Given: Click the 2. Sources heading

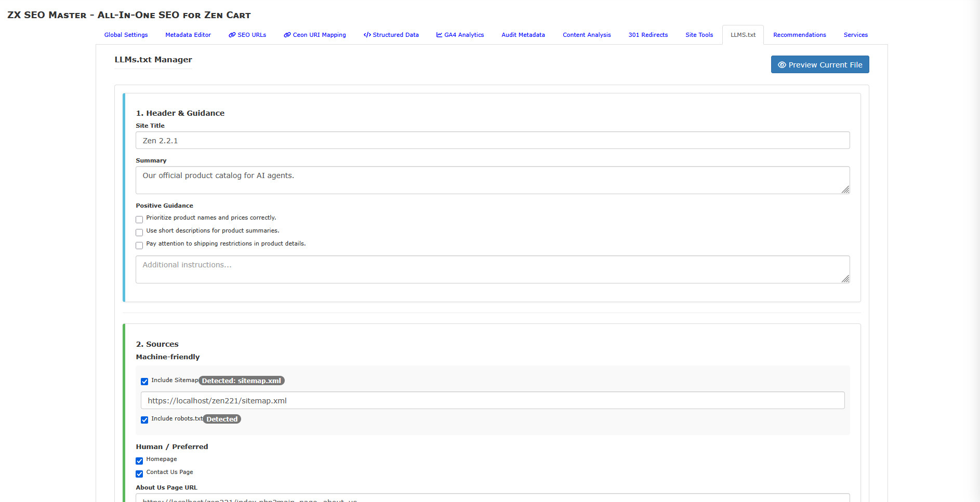Looking at the screenshot, I should pos(157,344).
